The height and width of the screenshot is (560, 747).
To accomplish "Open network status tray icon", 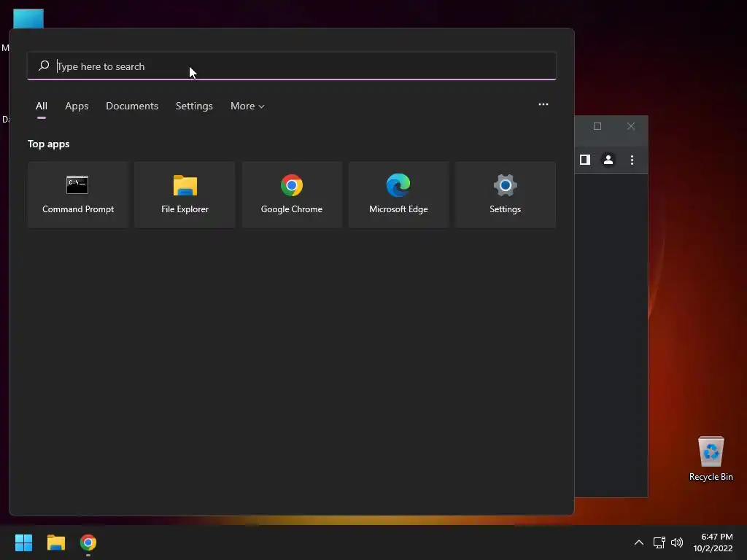I will (x=659, y=542).
